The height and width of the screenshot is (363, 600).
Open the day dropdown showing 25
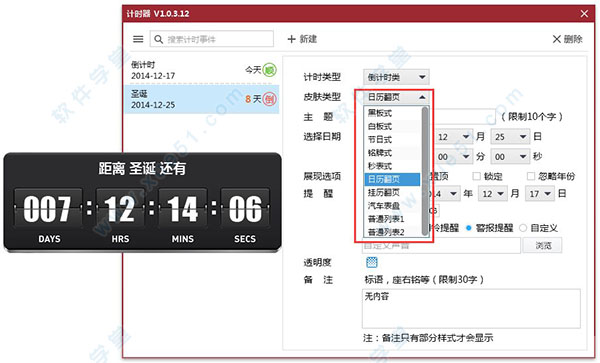click(x=510, y=137)
